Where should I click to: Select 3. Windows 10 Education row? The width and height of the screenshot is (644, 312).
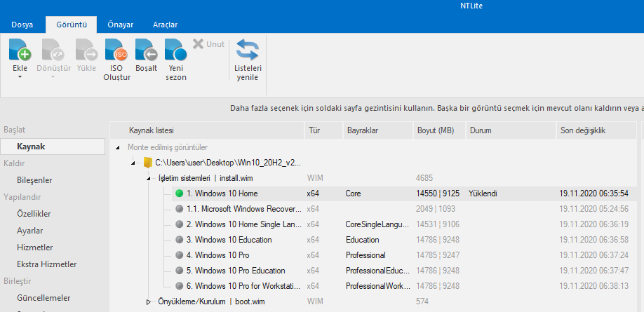tap(405, 240)
